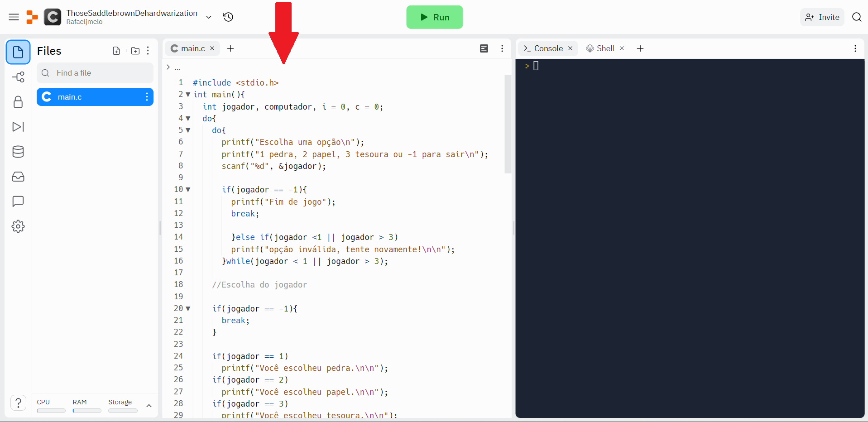
Task: Run the program with the Run button
Action: click(434, 17)
